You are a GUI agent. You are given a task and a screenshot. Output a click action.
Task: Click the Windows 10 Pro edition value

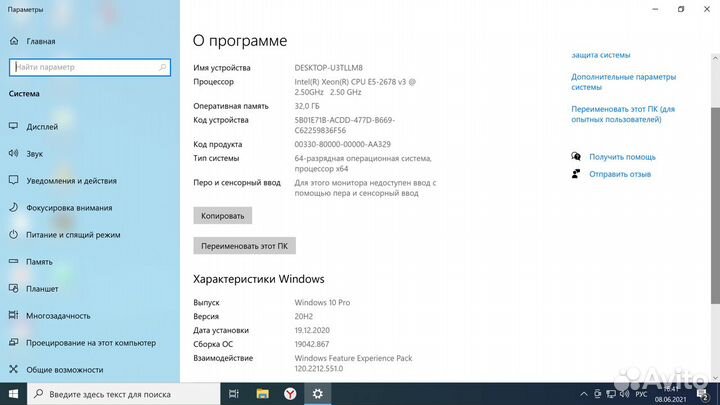322,303
